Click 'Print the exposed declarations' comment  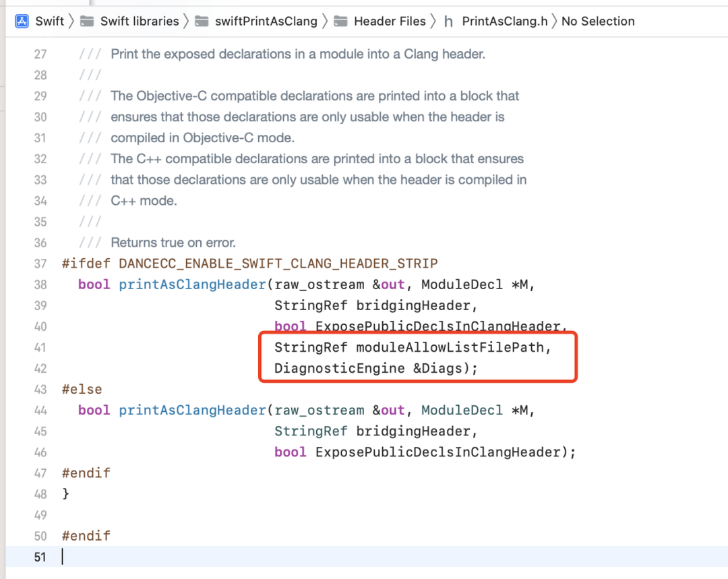[x=298, y=55]
